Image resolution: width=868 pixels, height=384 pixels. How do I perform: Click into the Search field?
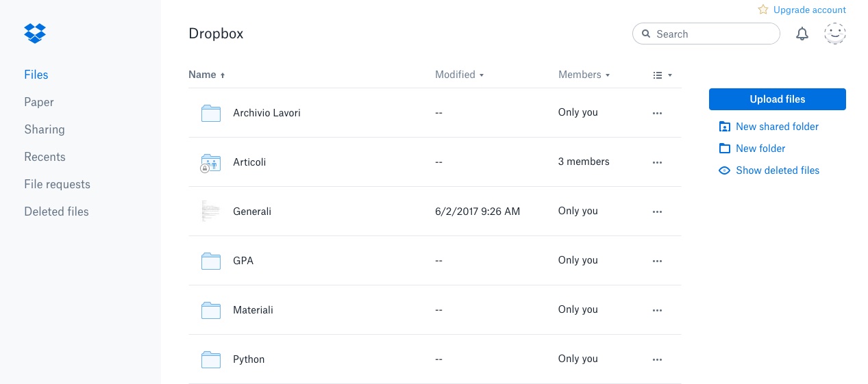click(x=712, y=34)
